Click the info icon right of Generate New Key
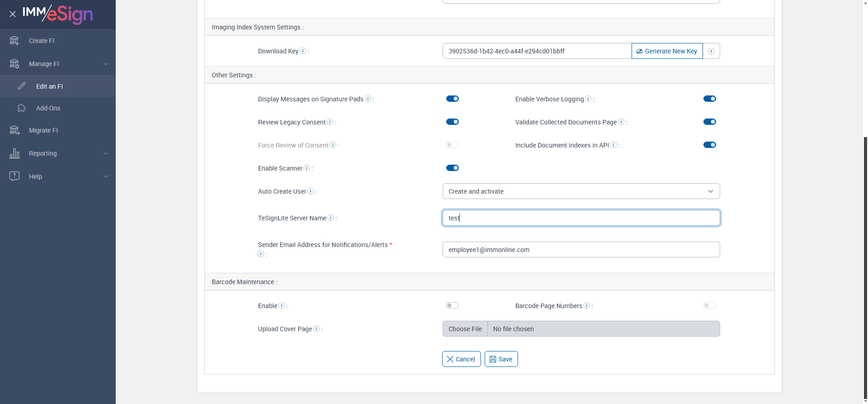Screen dimensions: 868x404 coord(711,51)
